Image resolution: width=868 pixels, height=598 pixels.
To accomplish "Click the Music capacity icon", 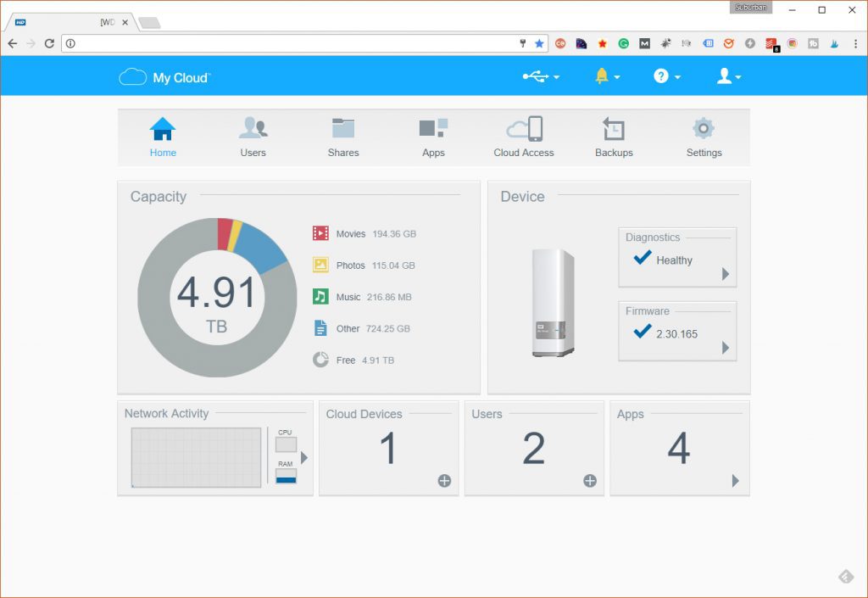I will tap(320, 296).
